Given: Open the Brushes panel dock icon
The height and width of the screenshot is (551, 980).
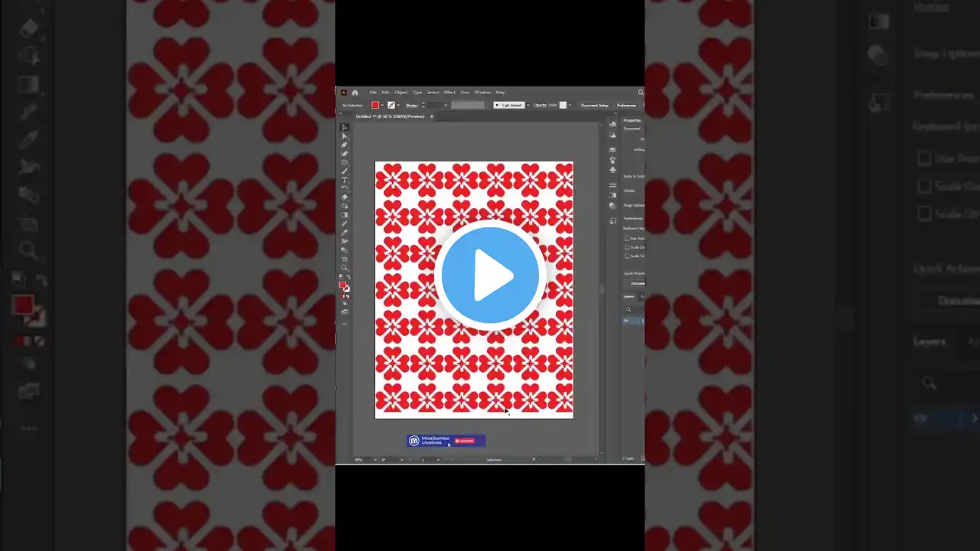Looking at the screenshot, I should point(612,159).
